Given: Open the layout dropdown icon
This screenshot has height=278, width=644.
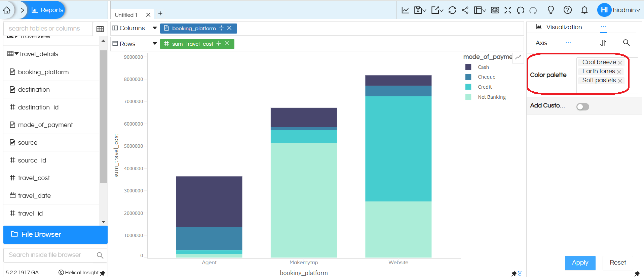Looking at the screenshot, I should coord(480,10).
